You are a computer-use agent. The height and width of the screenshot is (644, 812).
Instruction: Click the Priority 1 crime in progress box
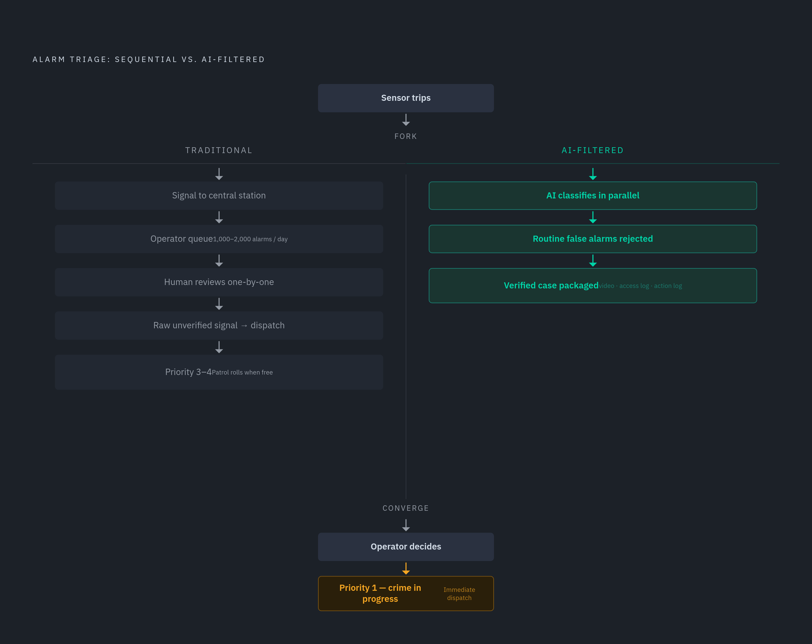coord(406,593)
